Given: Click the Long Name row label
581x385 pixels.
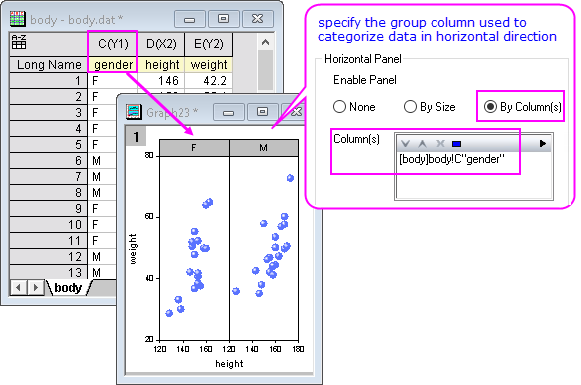Looking at the screenshot, I should click(49, 64).
